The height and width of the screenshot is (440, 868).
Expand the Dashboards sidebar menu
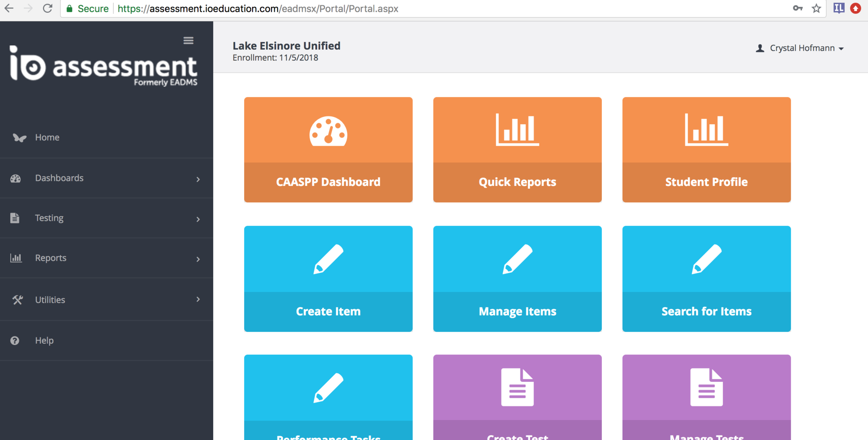click(x=106, y=178)
